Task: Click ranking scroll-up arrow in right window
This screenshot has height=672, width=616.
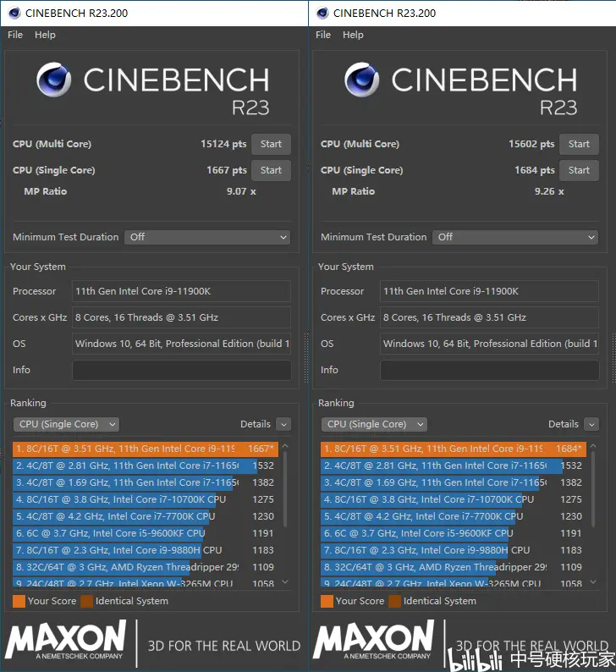Action: tap(593, 446)
